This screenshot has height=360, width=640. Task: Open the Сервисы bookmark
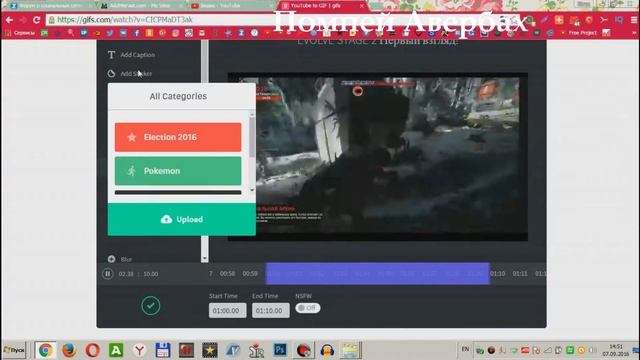tap(20, 33)
